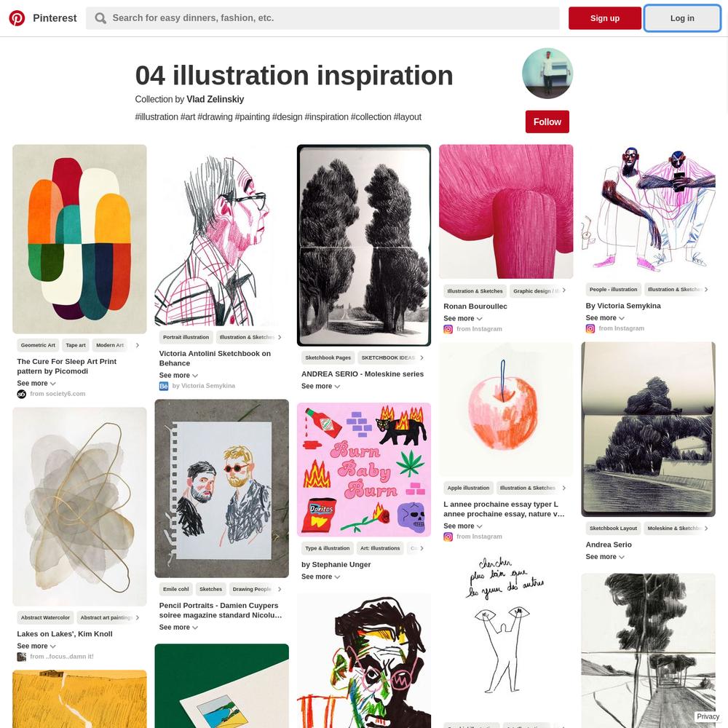Open Instagram source icon under Ronan Bouroullec
728x728 pixels.
(448, 329)
